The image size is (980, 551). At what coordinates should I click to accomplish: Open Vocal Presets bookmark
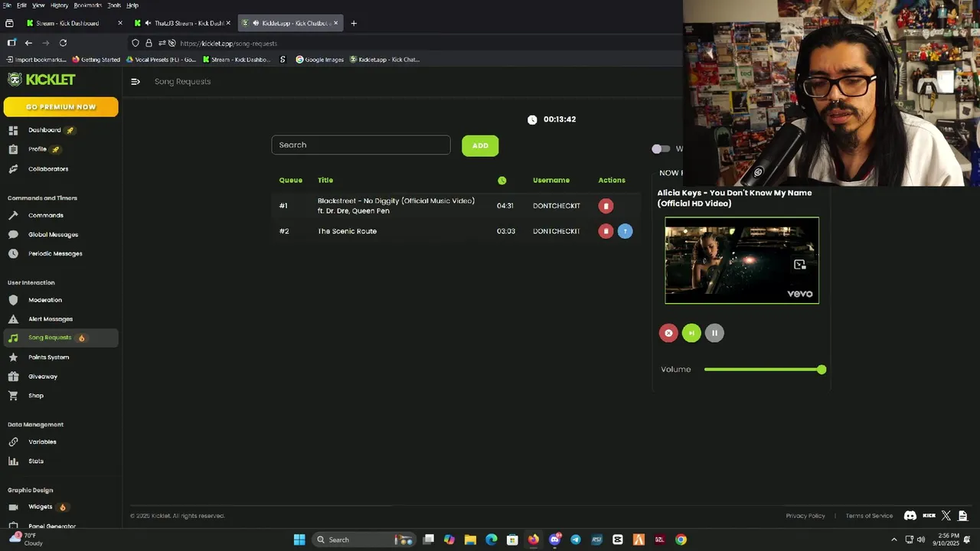pos(162,60)
